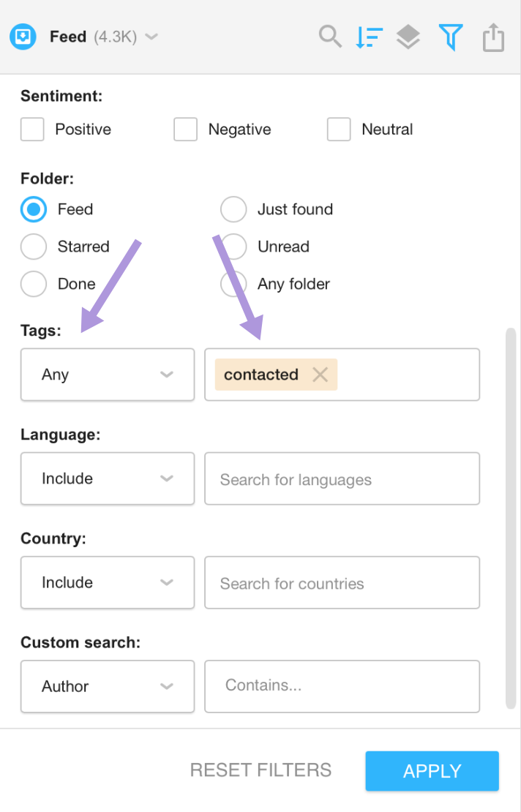
Task: Open the Custom search Author dropdown
Action: 108,686
